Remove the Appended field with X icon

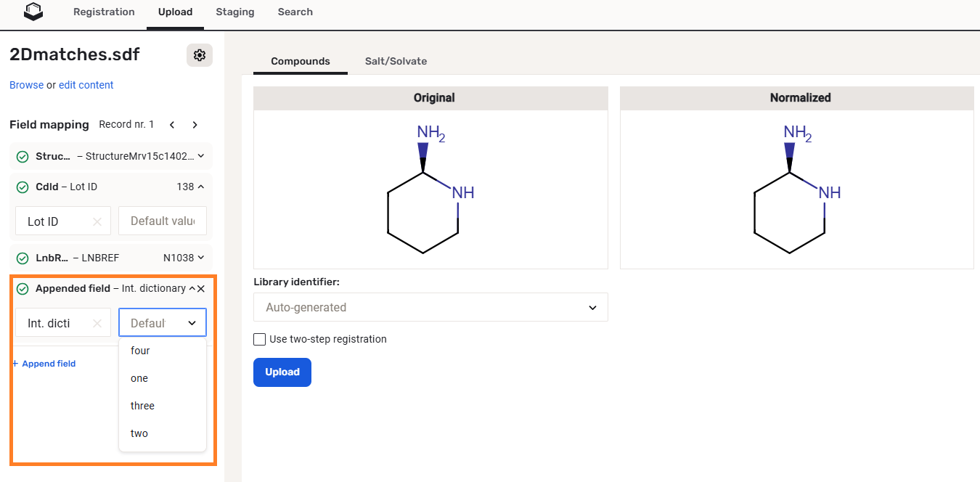click(201, 289)
